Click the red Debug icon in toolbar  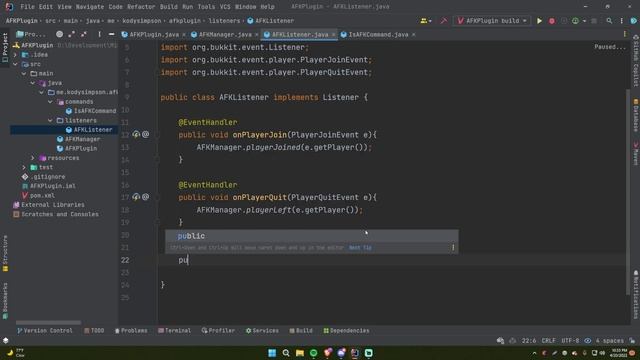(x=552, y=21)
